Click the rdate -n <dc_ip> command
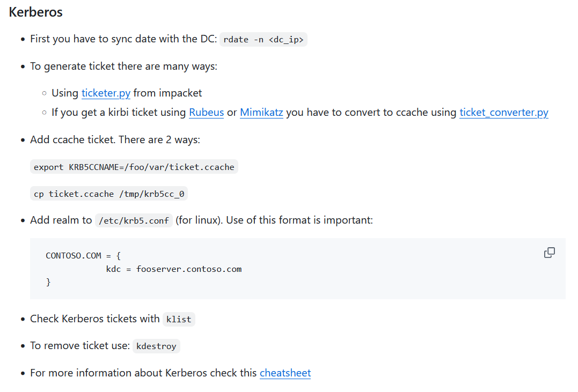This screenshot has width=578, height=392. pyautogui.click(x=263, y=40)
